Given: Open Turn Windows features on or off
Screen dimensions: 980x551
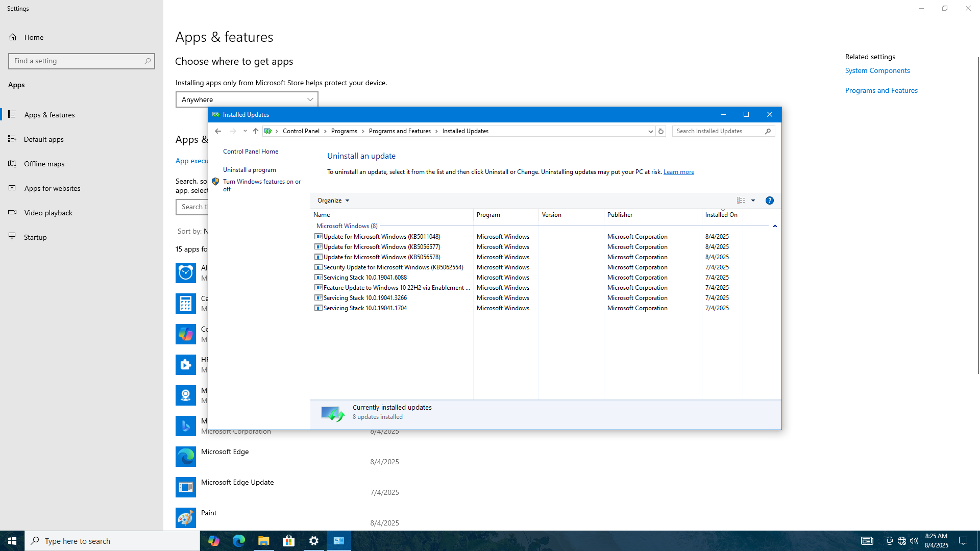Looking at the screenshot, I should click(262, 185).
